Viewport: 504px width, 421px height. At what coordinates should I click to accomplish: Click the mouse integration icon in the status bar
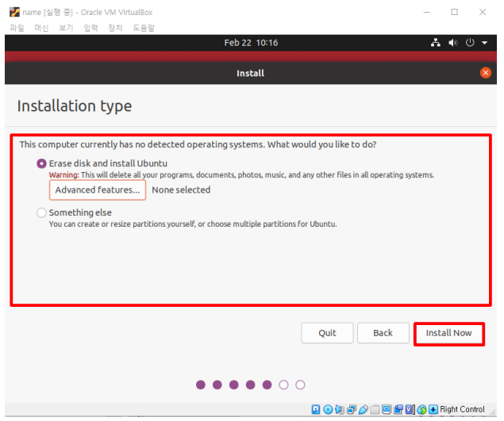(421, 409)
